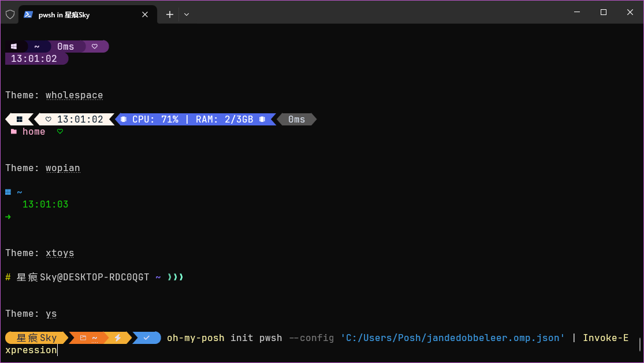Click the chip icon after 'RAM: 2/3GB'
Screen dimensions: 644x363
262,119
